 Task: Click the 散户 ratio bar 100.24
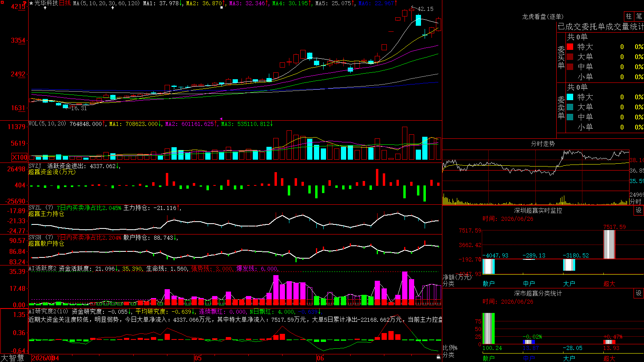click(489, 329)
